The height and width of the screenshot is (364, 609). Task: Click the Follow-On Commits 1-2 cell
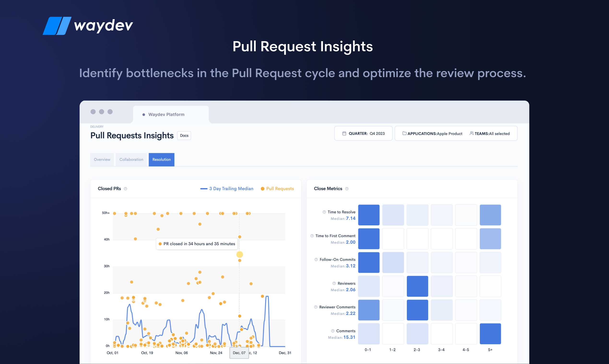click(x=393, y=262)
